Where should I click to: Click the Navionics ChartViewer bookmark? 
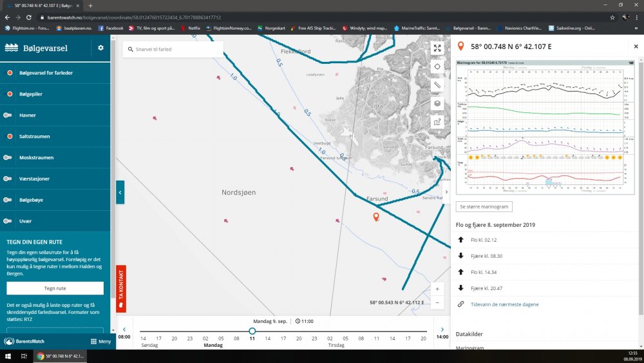[x=519, y=28]
